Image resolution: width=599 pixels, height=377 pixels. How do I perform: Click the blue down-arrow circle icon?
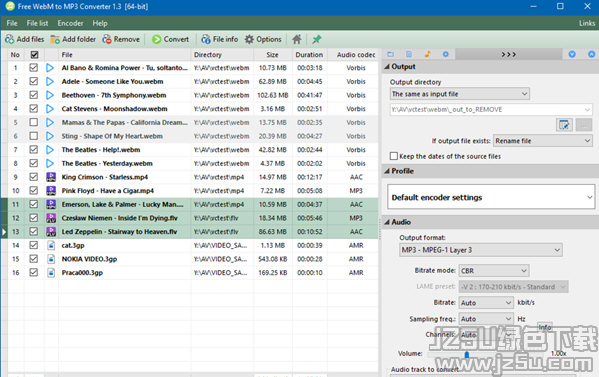coord(572,54)
